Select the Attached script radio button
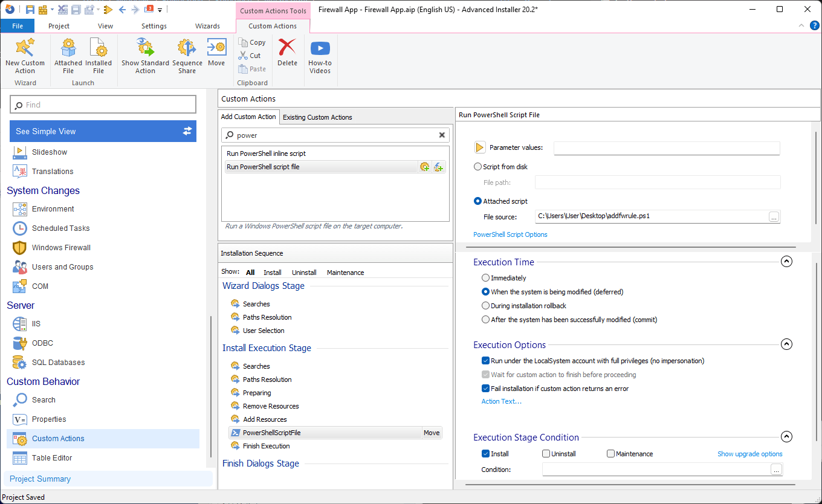Screen dimensions: 822x504 pos(478,201)
